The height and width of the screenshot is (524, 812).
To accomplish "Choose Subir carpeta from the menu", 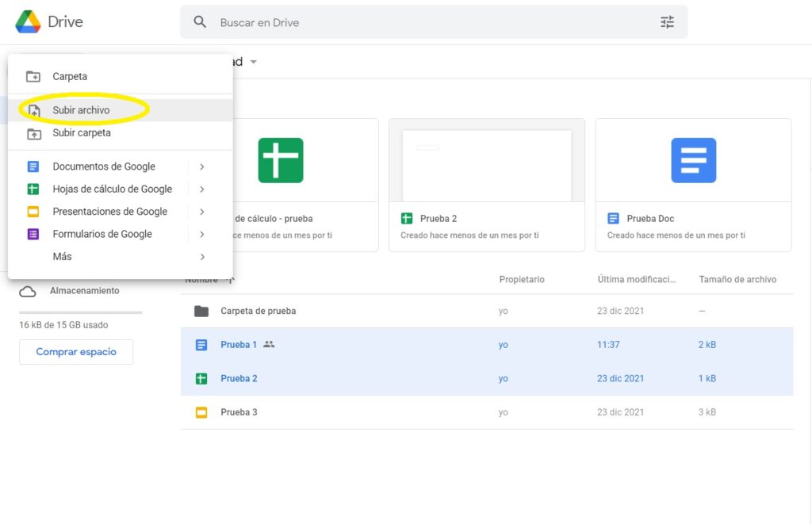I will click(x=121, y=133).
